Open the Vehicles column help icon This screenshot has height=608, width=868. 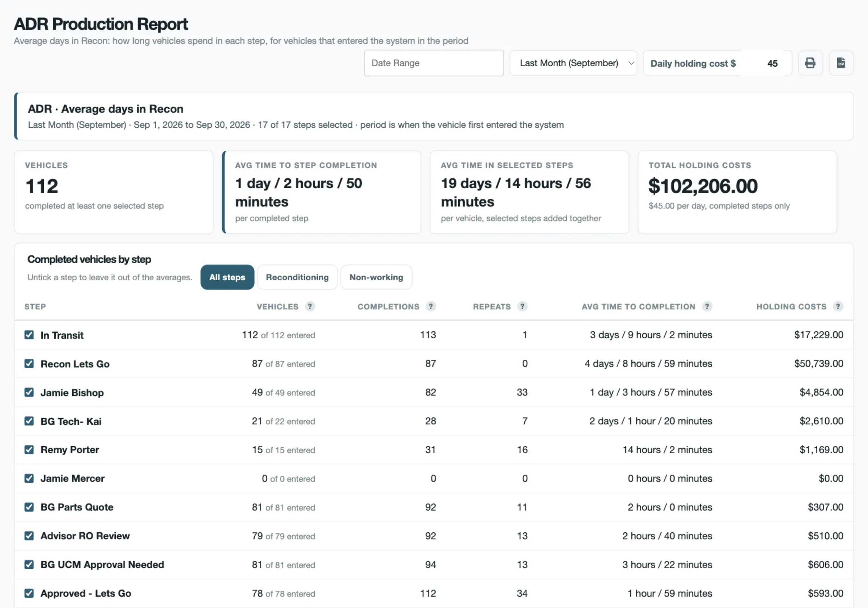310,307
